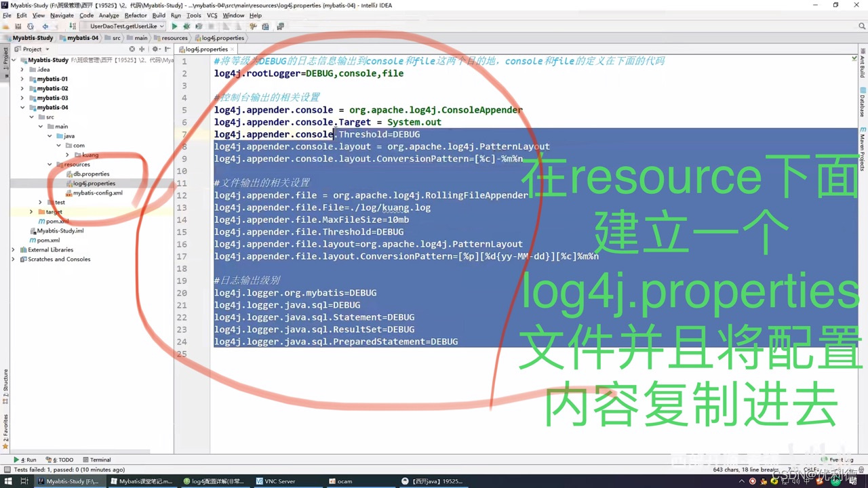The width and height of the screenshot is (868, 488).
Task: Place cursor on line 2 rootLogger text
Action: coord(309,73)
